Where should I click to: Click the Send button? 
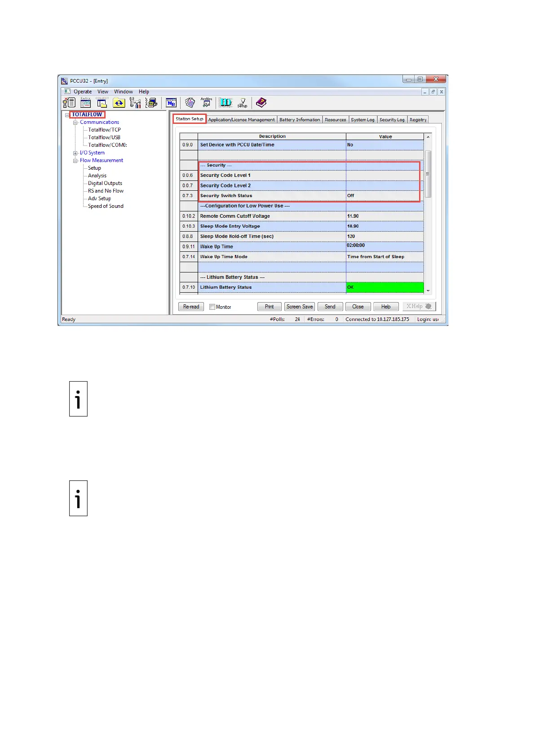pyautogui.click(x=330, y=307)
